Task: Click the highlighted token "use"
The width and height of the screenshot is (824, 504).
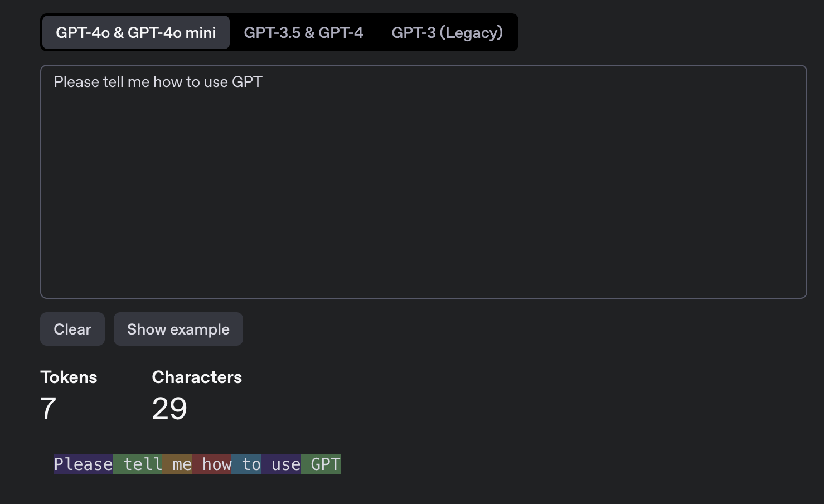Action: tap(282, 464)
